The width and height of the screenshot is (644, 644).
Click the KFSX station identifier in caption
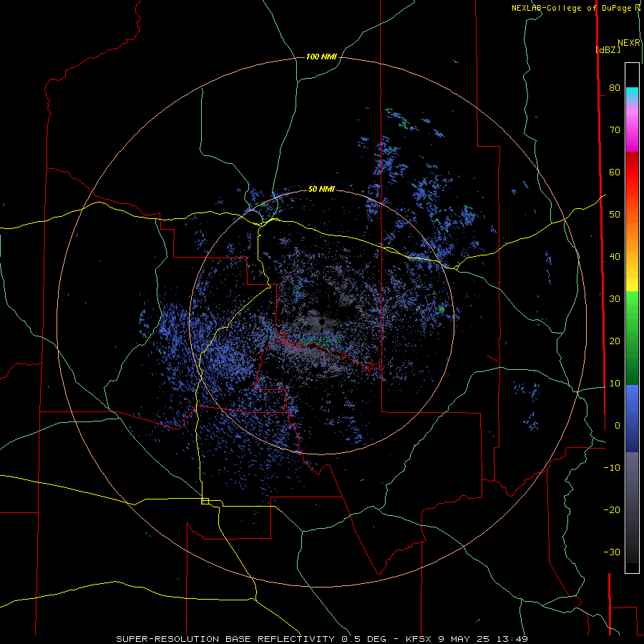tap(419, 639)
